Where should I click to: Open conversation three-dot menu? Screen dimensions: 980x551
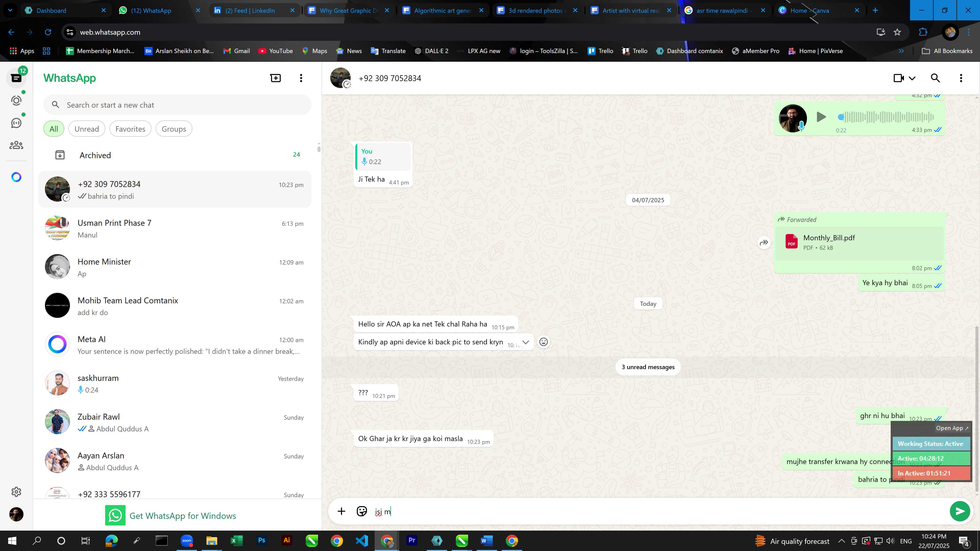[x=961, y=78]
